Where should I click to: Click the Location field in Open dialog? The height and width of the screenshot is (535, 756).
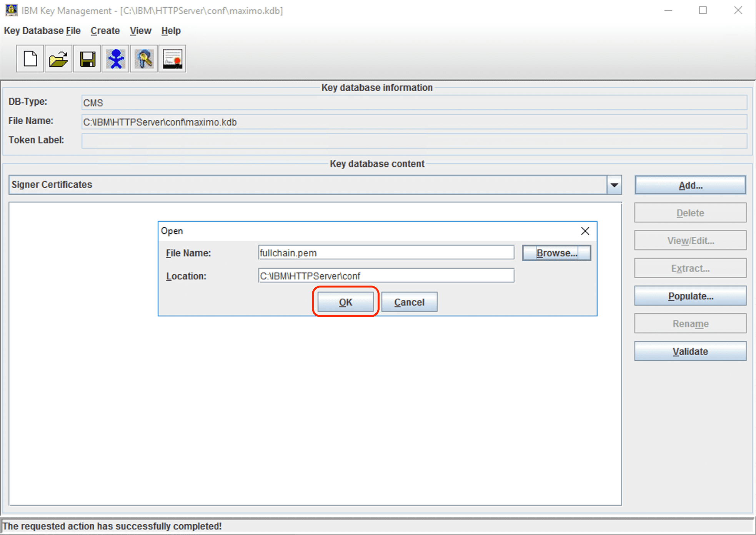(386, 276)
